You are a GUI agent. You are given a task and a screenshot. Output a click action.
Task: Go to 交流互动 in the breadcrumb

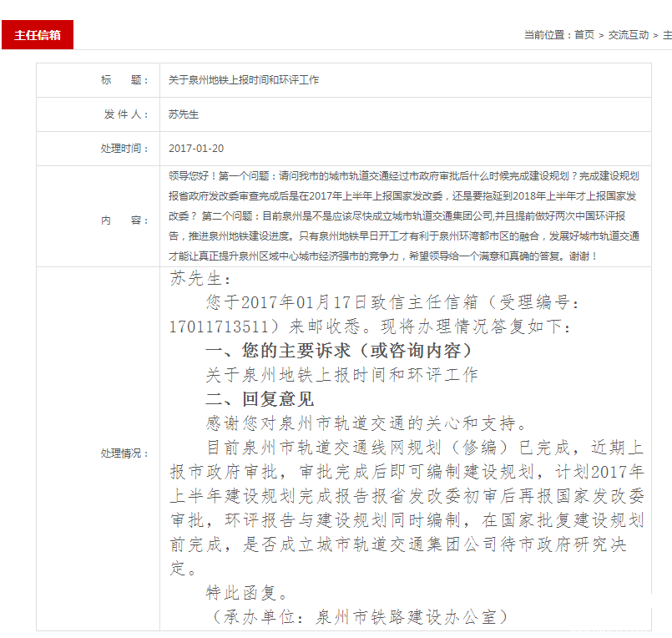pos(628,35)
